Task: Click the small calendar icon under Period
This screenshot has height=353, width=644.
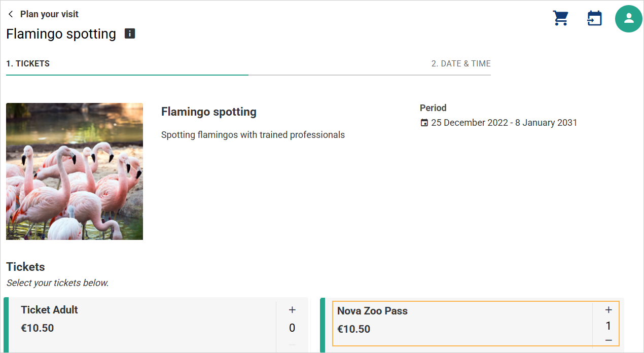Action: point(424,123)
